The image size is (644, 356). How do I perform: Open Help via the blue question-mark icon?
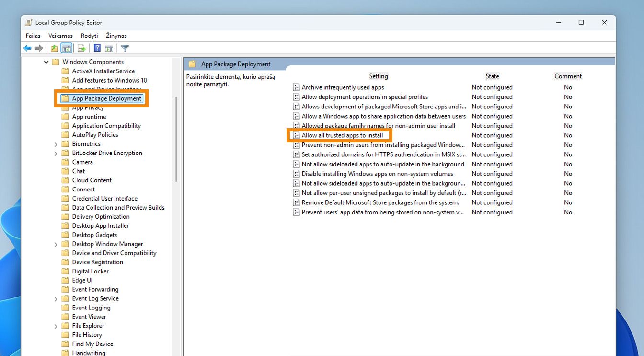pos(97,48)
